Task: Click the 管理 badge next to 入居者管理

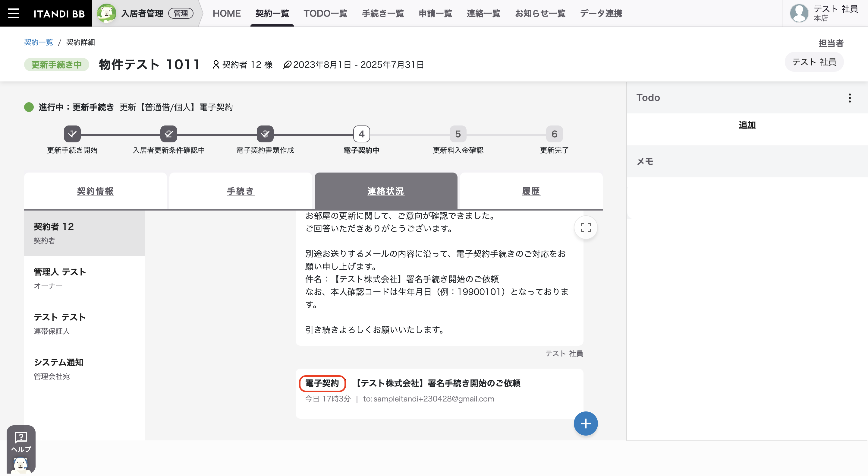Action: pyautogui.click(x=181, y=14)
